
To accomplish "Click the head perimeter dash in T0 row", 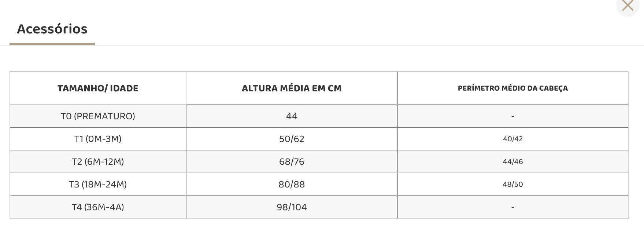I will pos(512,116).
